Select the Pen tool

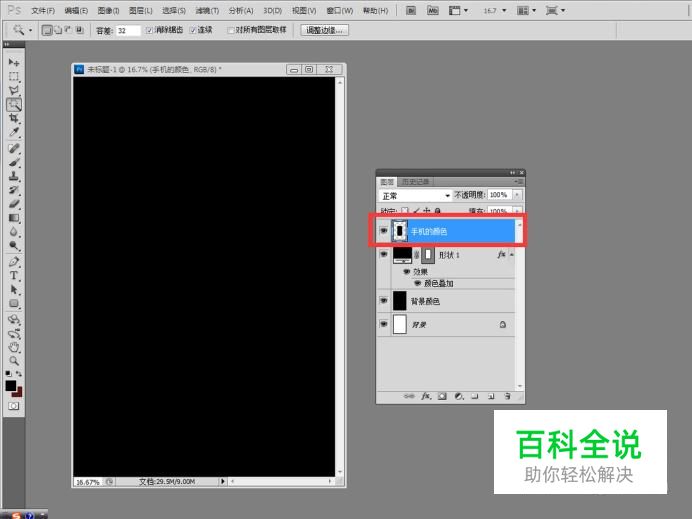tap(14, 262)
